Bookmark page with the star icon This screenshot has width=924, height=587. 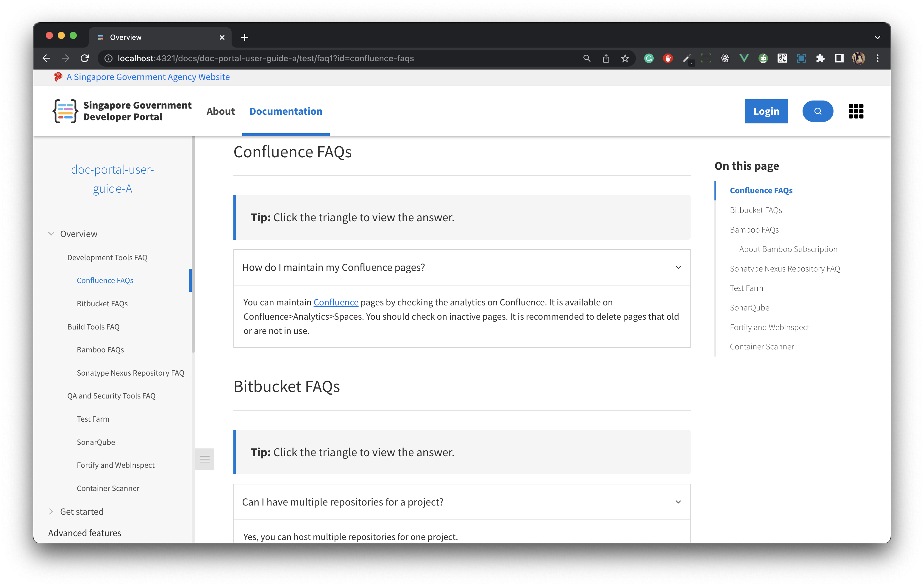[625, 58]
